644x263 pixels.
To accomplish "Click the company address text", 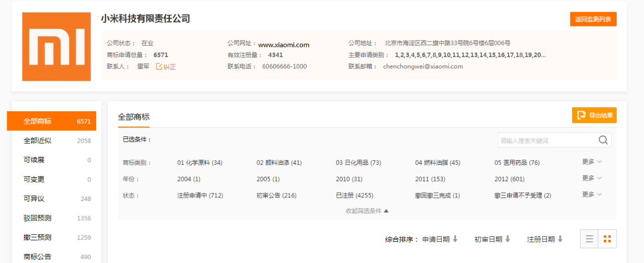I will pos(448,43).
